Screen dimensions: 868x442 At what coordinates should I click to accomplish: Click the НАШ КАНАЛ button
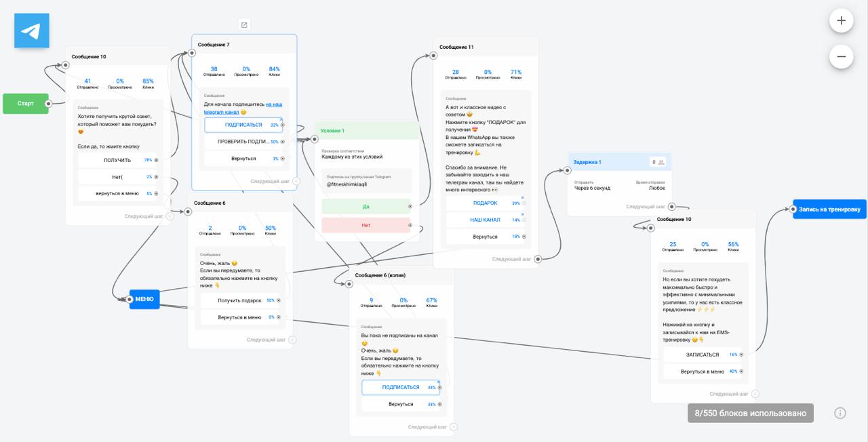[x=485, y=220]
